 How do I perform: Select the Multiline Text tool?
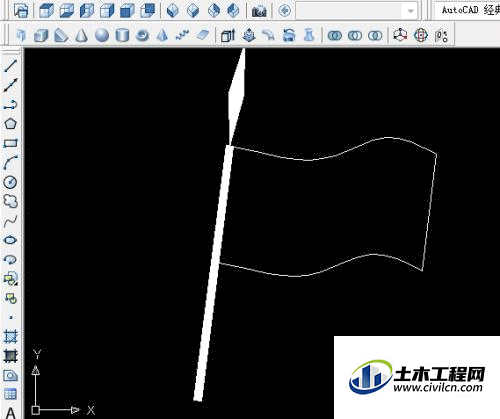11,413
